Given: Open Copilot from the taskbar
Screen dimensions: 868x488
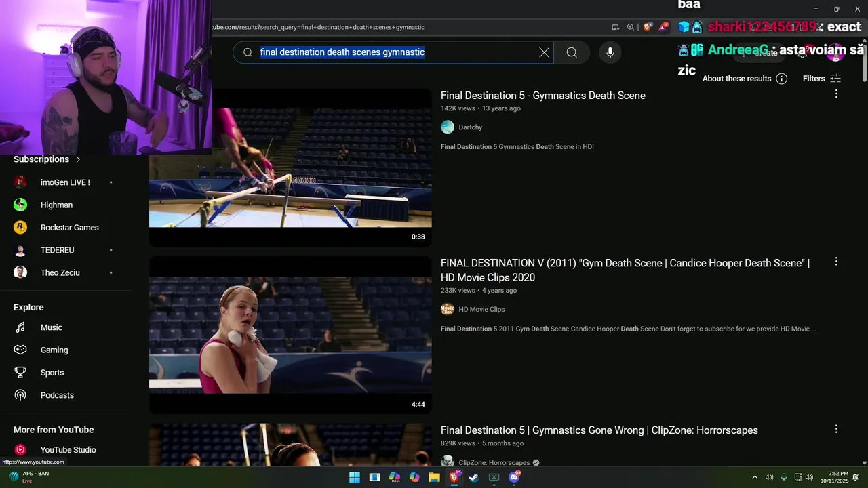Looking at the screenshot, I should (414, 477).
